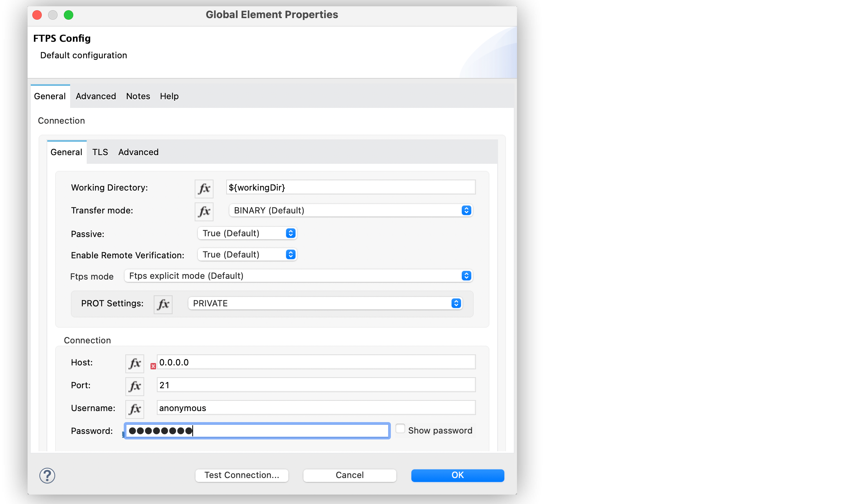Click the fx icon next to Transfer mode
This screenshot has height=504, width=844.
204,210
